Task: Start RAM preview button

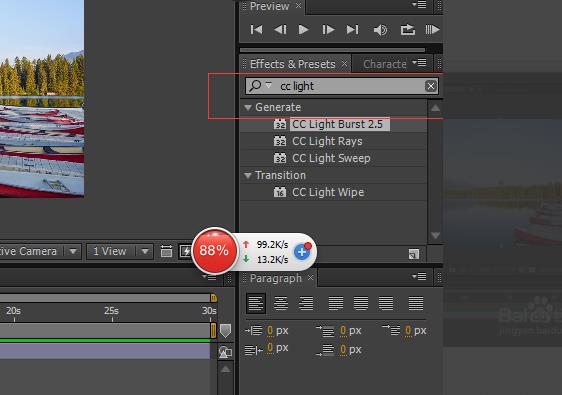Action: [432, 29]
